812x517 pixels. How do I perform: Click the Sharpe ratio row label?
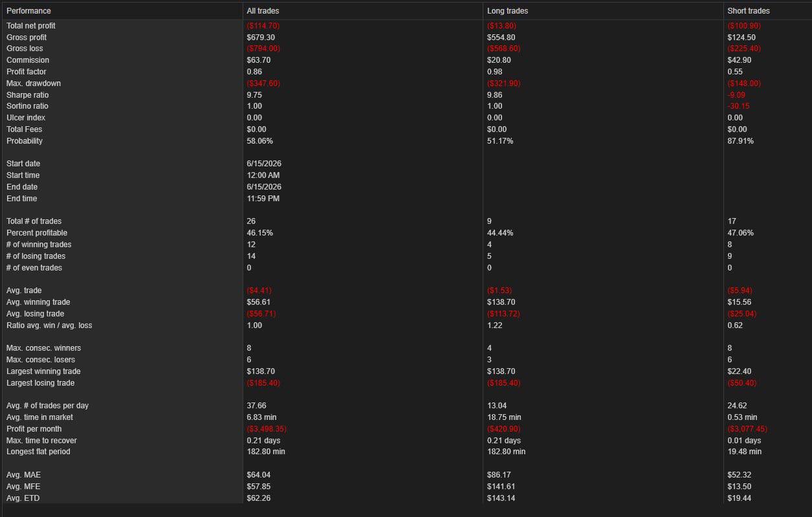click(28, 95)
